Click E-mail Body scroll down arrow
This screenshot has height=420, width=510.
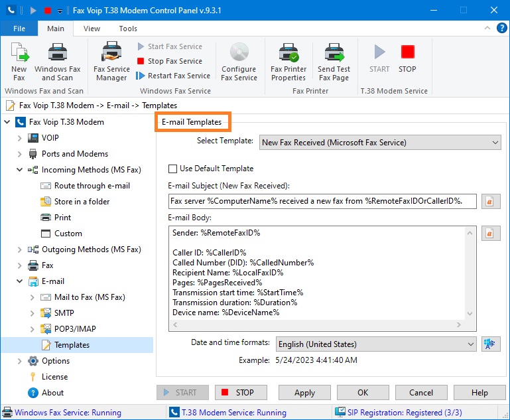pos(470,314)
